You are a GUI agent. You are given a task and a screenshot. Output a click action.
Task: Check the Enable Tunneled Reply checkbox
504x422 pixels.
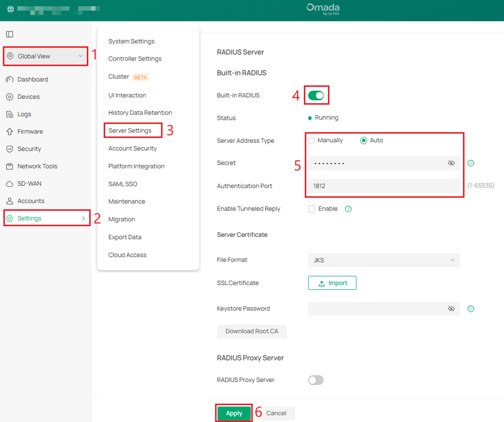311,209
